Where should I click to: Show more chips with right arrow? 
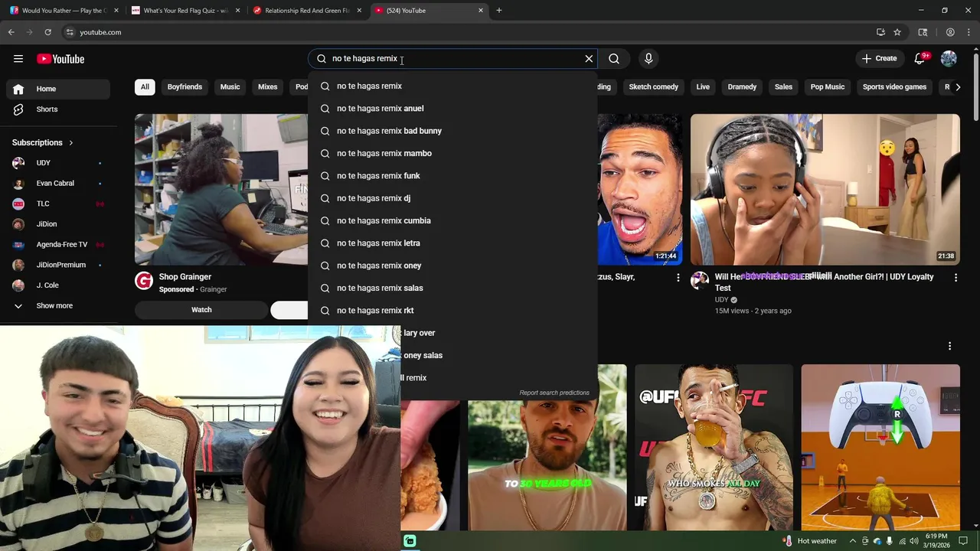coord(958,87)
